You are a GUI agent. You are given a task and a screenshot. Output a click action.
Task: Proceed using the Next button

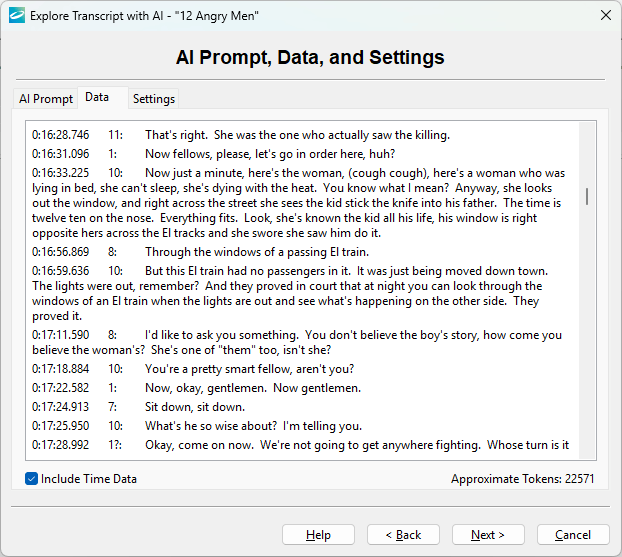pyautogui.click(x=488, y=535)
